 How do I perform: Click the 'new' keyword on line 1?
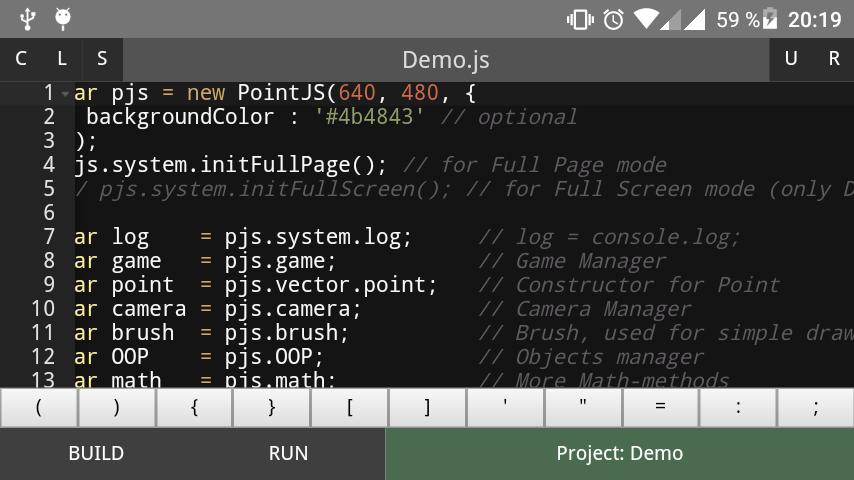click(x=205, y=94)
